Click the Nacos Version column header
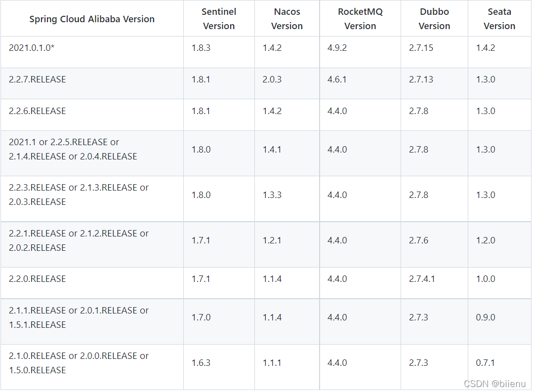This screenshot has height=392, width=533. tap(287, 19)
